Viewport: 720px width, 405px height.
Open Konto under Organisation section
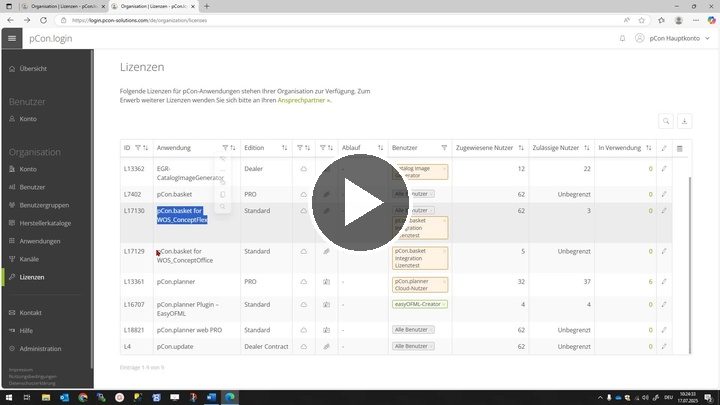pyautogui.click(x=28, y=169)
